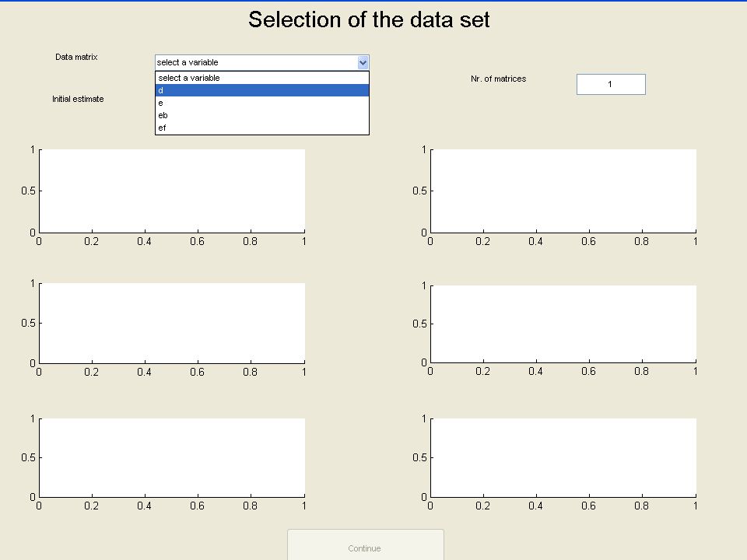
Task: Pick variable 'ef' in the dropdown list
Action: [x=262, y=128]
